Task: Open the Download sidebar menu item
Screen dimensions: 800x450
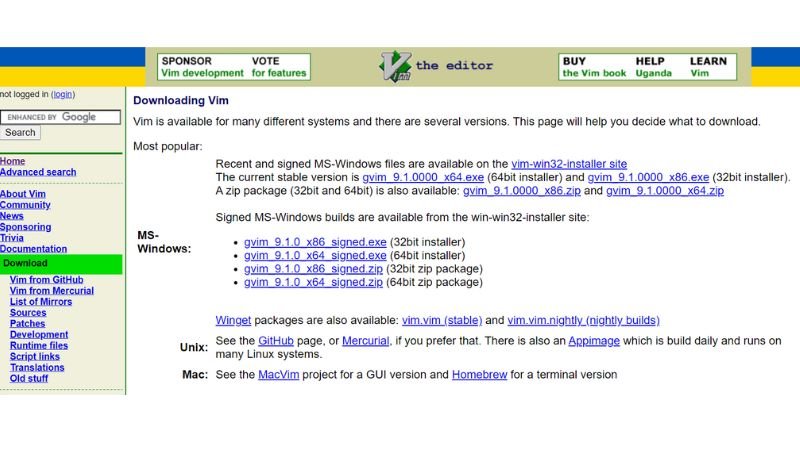Action: [25, 264]
